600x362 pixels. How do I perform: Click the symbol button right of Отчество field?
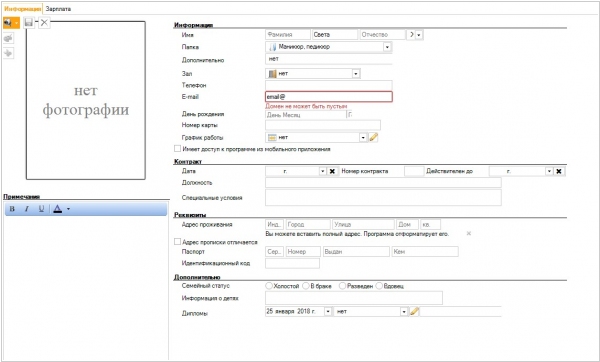pos(411,34)
